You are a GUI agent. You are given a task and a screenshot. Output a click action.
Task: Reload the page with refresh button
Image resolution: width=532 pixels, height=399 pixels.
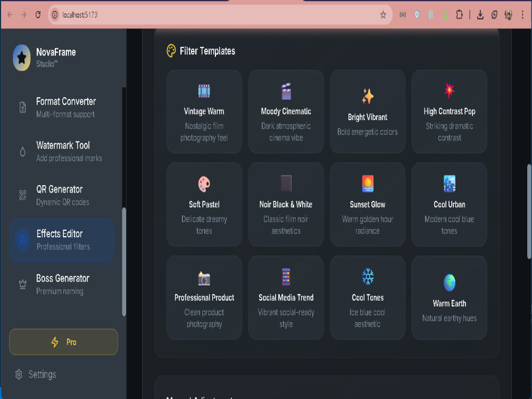38,14
